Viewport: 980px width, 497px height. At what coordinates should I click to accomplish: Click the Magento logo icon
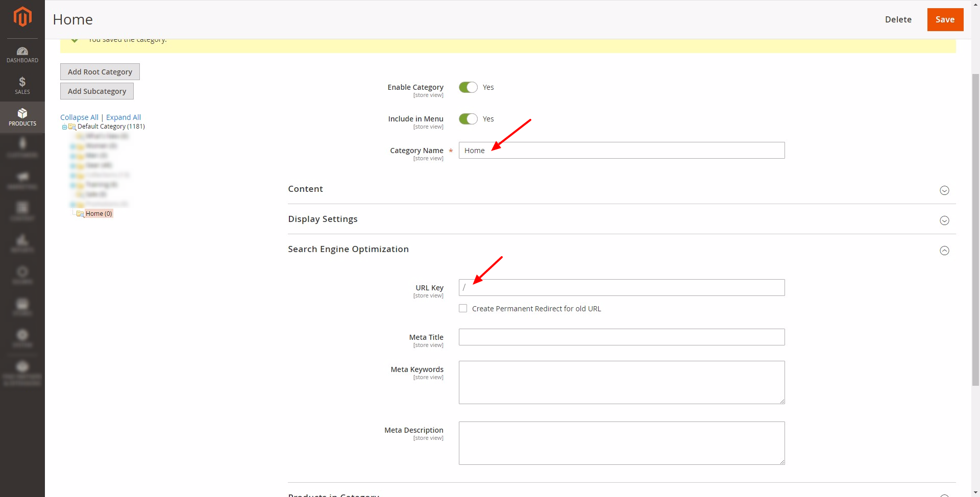pyautogui.click(x=22, y=17)
